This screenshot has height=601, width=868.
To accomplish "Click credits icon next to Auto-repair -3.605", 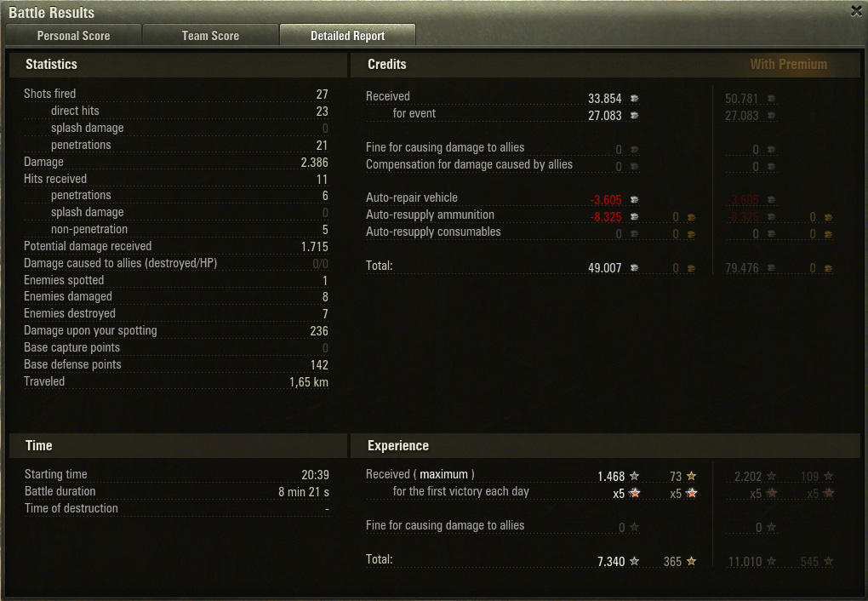I will point(634,199).
